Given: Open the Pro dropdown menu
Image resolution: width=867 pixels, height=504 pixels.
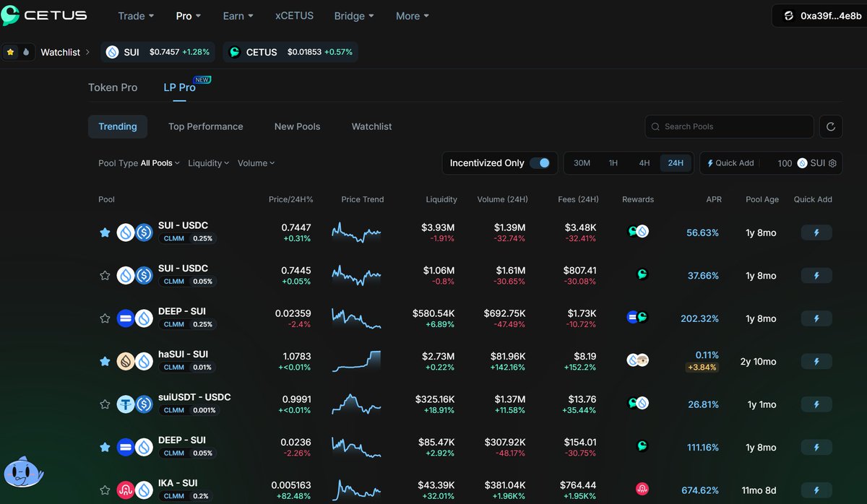Looking at the screenshot, I should coord(189,15).
